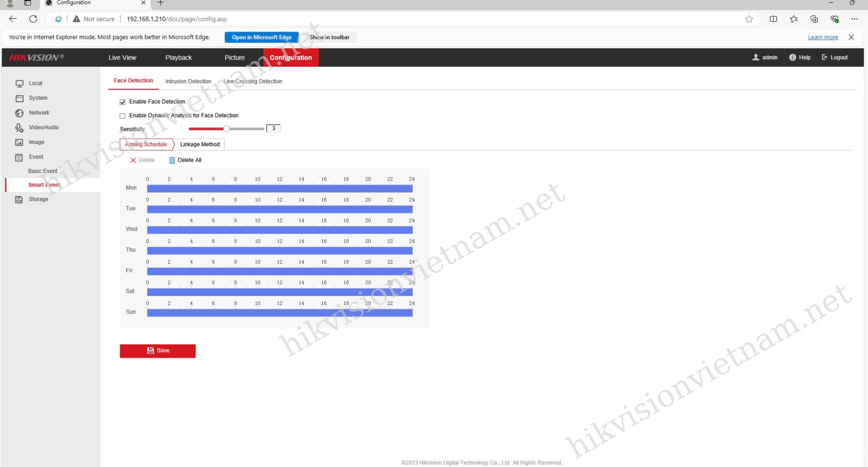The height and width of the screenshot is (467, 868).
Task: Open the Image settings icon
Action: point(19,142)
